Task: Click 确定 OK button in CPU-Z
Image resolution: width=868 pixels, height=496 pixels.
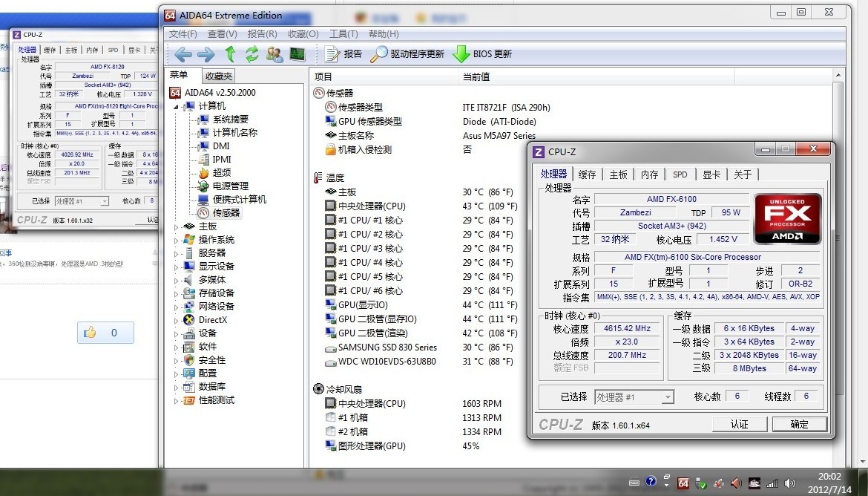Action: pos(799,425)
